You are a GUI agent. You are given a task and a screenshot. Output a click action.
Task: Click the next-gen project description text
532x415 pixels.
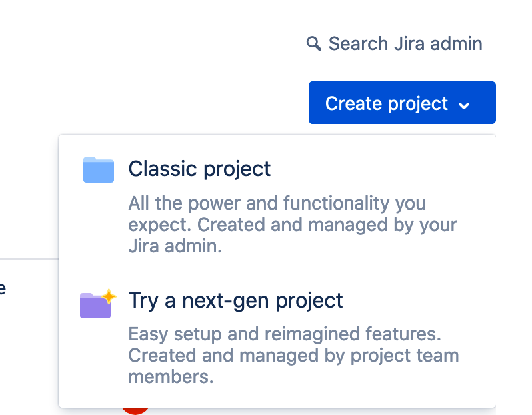pyautogui.click(x=294, y=355)
